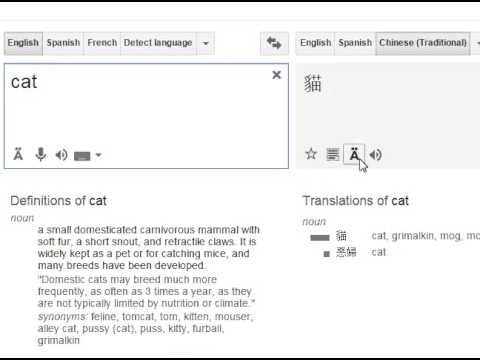Toggle phonetic reading Ä on the source side

[x=18, y=154]
